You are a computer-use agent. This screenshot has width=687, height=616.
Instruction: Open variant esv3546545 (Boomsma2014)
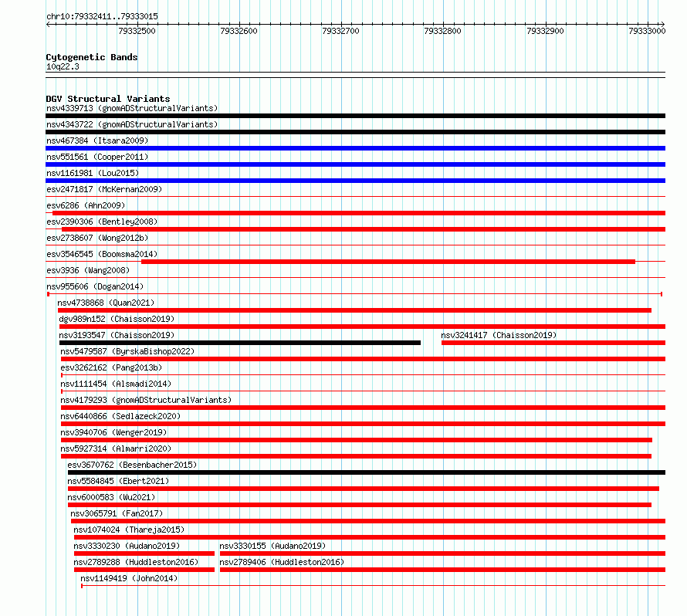point(102,254)
